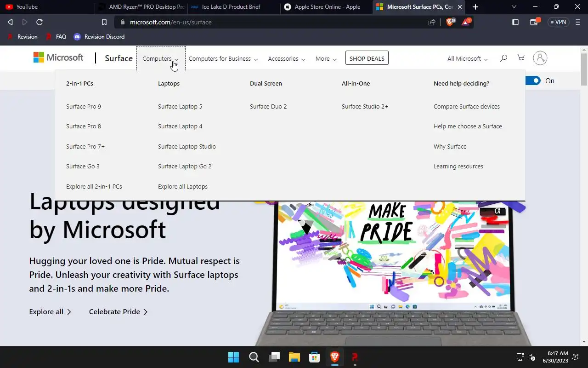
Task: Click Why Surface link
Action: 450,146
